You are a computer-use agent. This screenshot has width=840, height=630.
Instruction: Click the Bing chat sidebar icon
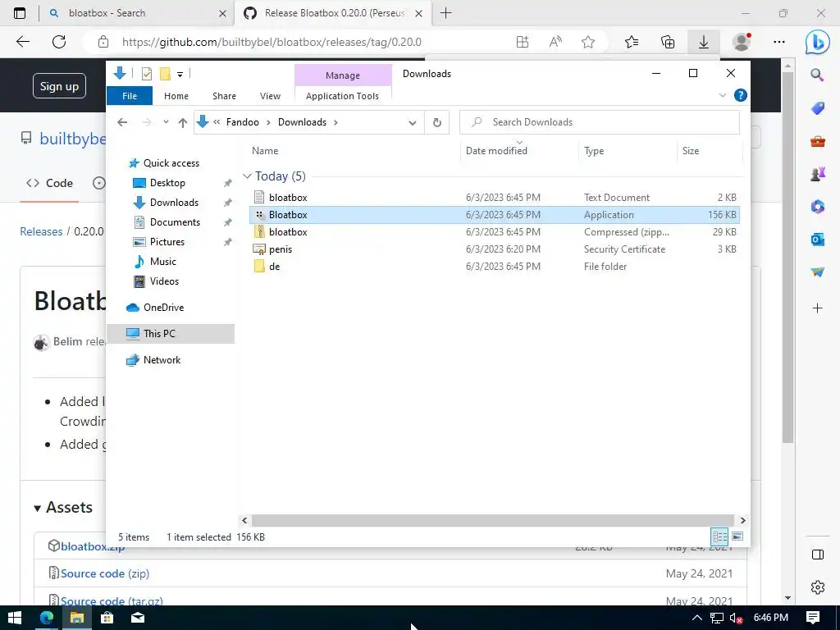pyautogui.click(x=818, y=43)
